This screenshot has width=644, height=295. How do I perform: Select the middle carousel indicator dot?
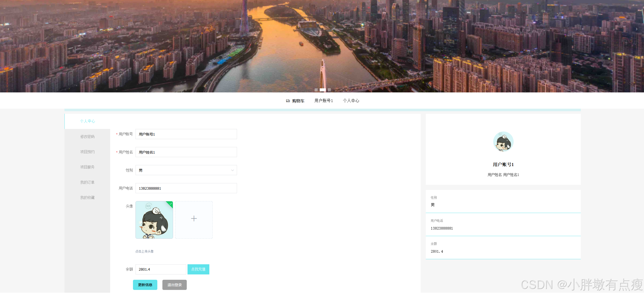[323, 90]
